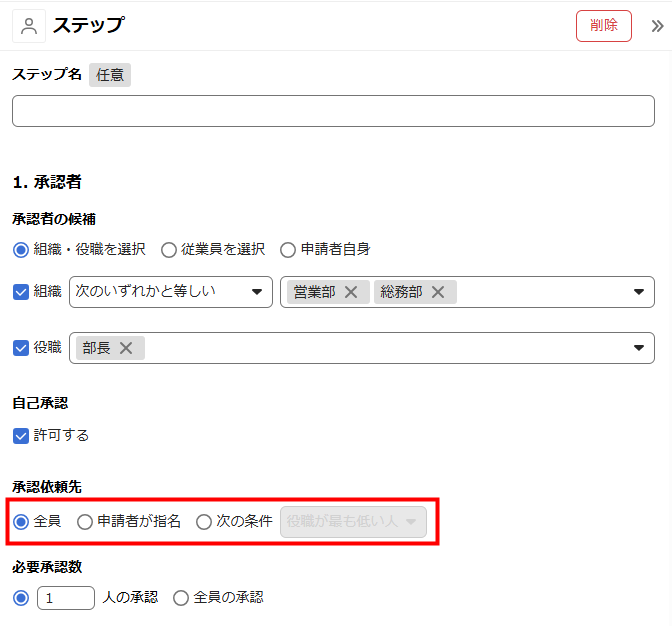Open 次のいずれかと等しい condition dropdown
The height and width of the screenshot is (626, 672).
pos(170,292)
